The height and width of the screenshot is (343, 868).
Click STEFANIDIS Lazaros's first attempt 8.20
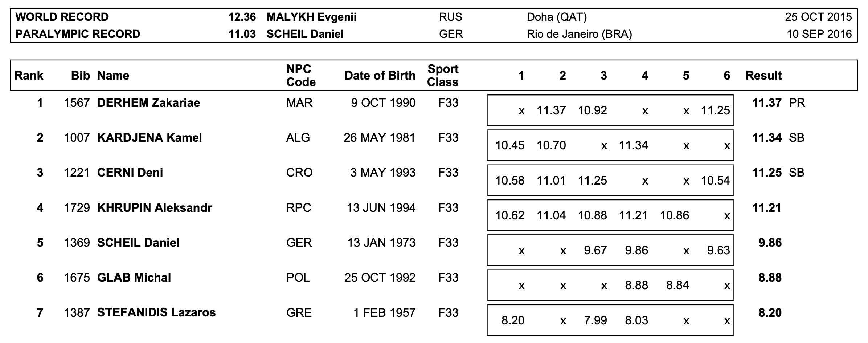(x=513, y=320)
